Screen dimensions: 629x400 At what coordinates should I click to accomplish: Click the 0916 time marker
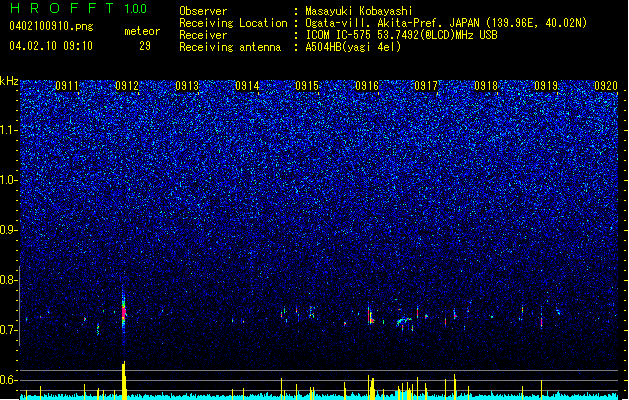(x=367, y=86)
